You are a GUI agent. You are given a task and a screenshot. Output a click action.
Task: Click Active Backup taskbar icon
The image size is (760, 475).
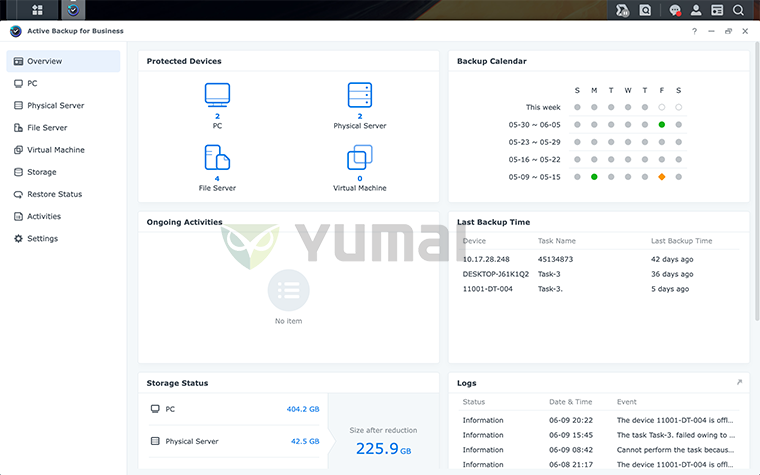click(73, 10)
